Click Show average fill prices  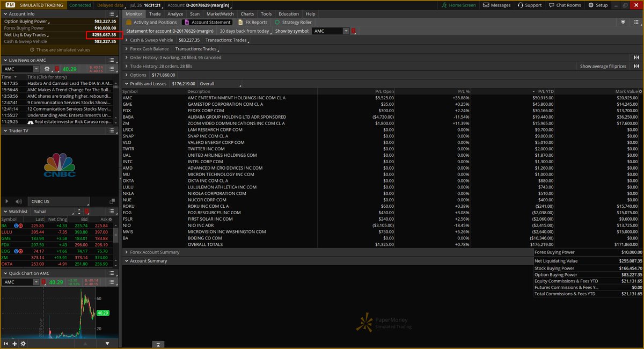click(x=603, y=66)
